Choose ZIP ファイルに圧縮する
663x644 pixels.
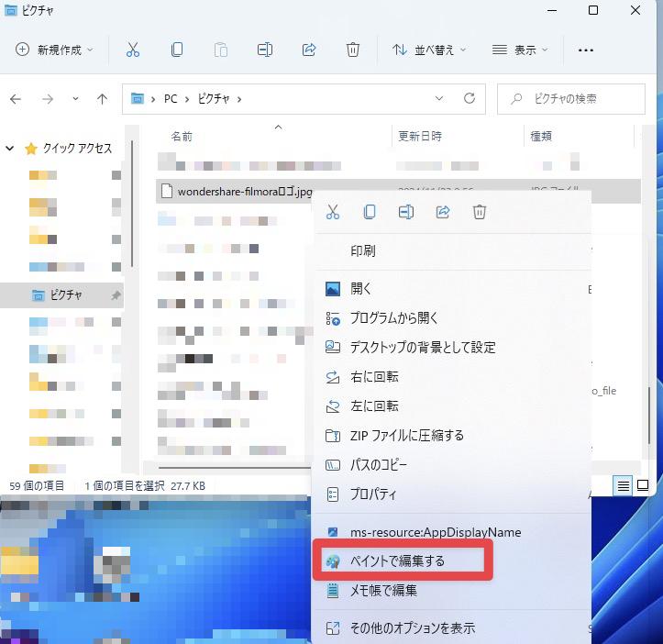pyautogui.click(x=453, y=436)
